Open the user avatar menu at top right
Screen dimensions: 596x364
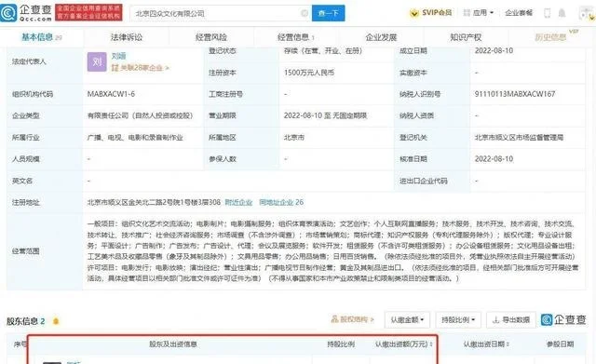(586, 14)
